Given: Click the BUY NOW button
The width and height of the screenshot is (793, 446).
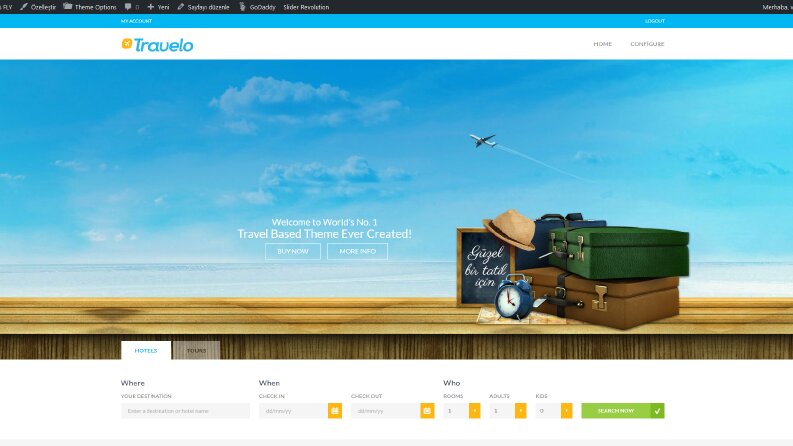Looking at the screenshot, I should coord(293,251).
